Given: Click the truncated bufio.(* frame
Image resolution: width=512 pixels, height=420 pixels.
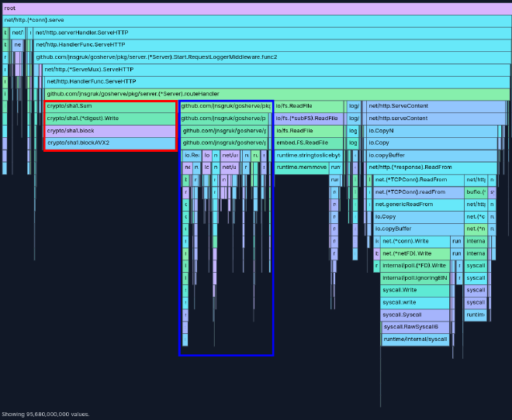Looking at the screenshot, I should point(476,192).
